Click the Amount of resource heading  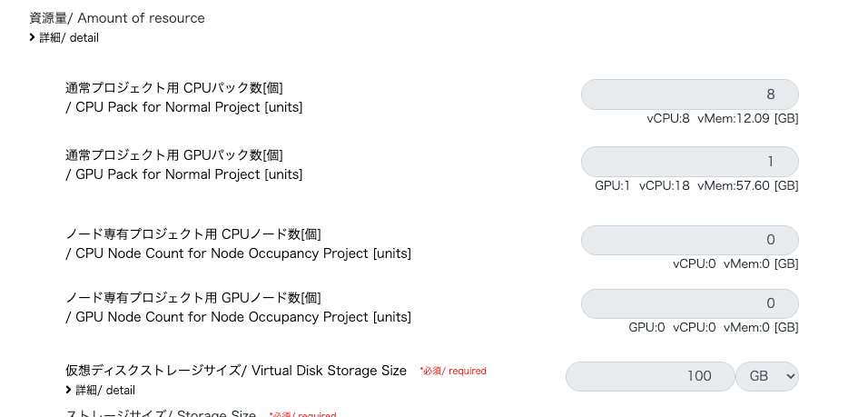pyautogui.click(x=117, y=18)
